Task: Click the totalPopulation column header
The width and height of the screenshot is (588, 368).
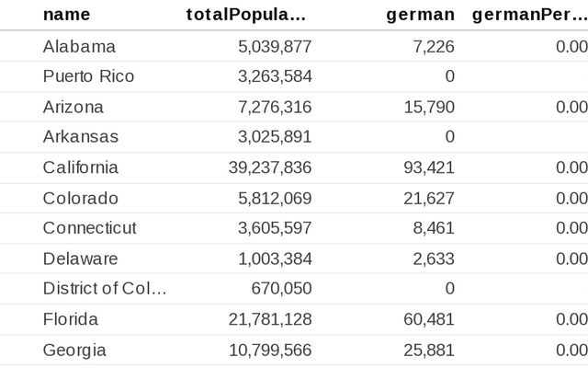Action: pos(244,14)
